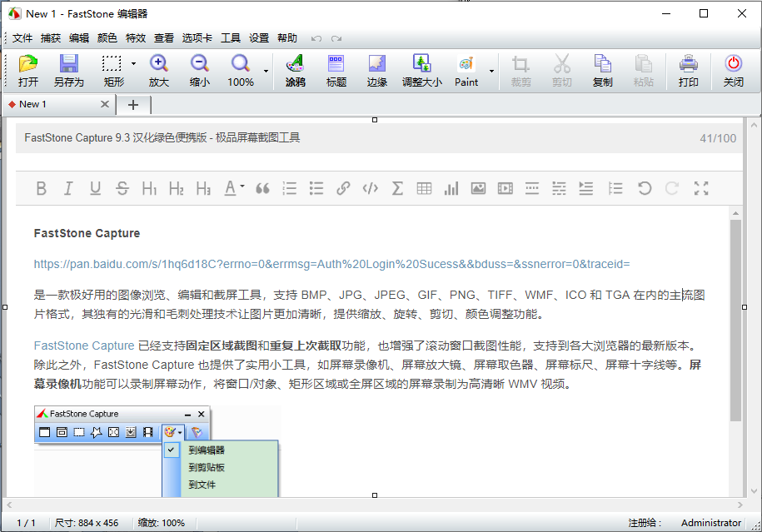This screenshot has width=762, height=532.
Task: Open the 边缘 edge effect tool
Action: tap(376, 71)
